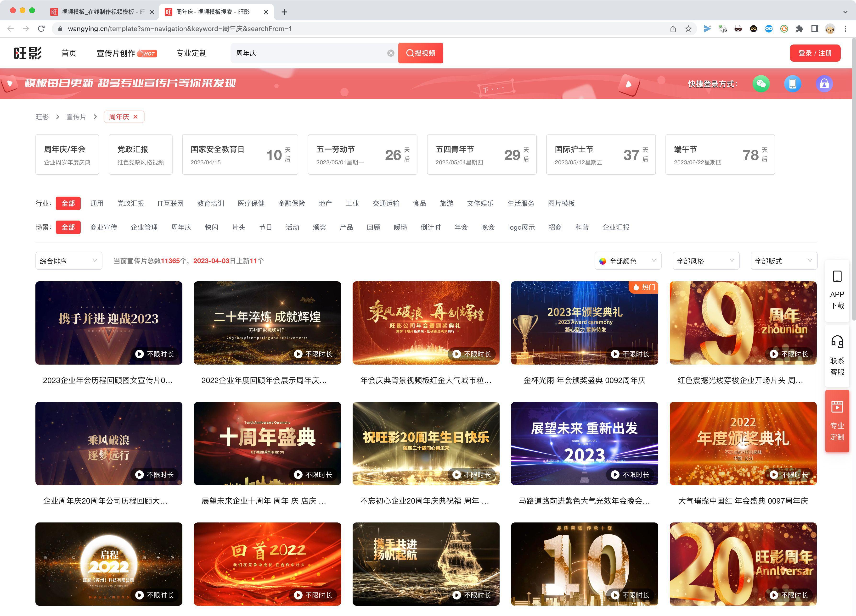Screen dimensions: 856x616
Task: Expand the 全部颜色 color dropdown
Action: pos(628,261)
